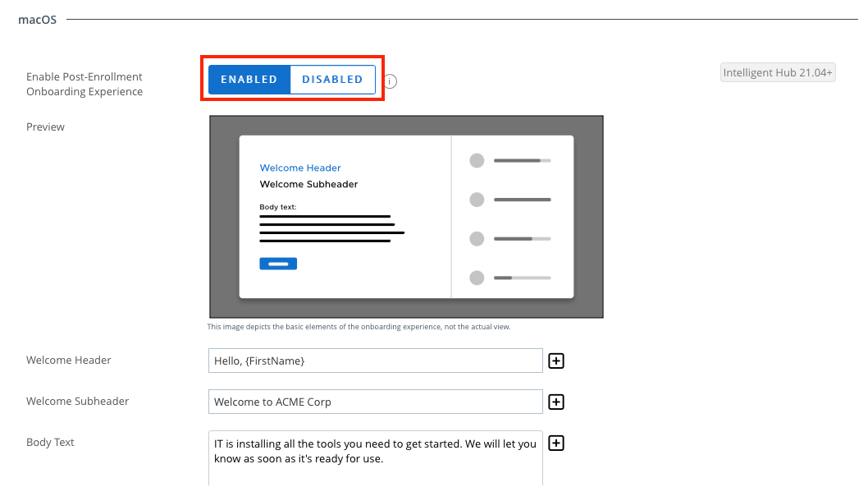Viewport: 868px width, 487px height.
Task: Click DISABLED on the enrollment experience switch
Action: point(333,79)
